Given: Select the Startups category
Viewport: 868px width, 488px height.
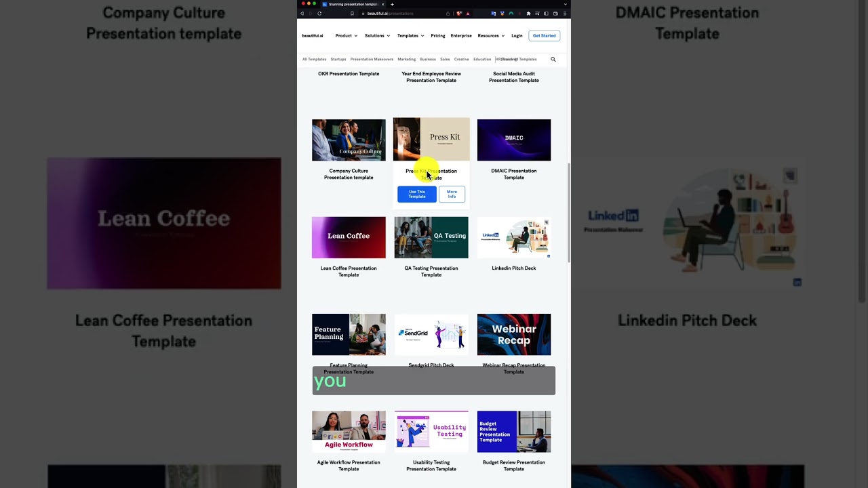Looking at the screenshot, I should (338, 60).
